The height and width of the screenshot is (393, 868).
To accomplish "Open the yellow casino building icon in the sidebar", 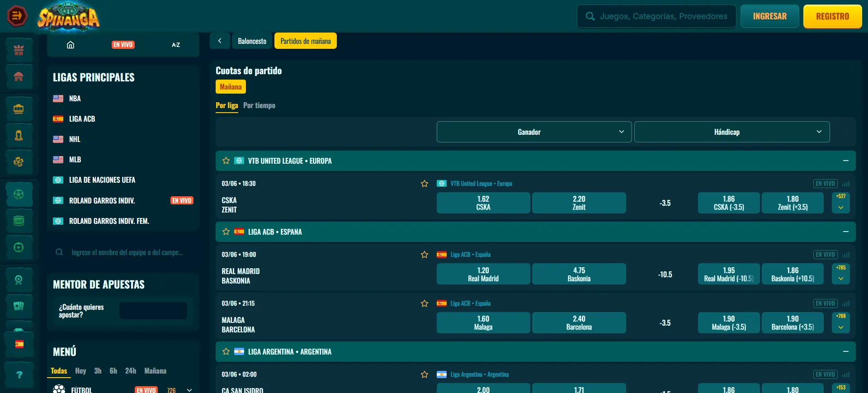I will [19, 109].
